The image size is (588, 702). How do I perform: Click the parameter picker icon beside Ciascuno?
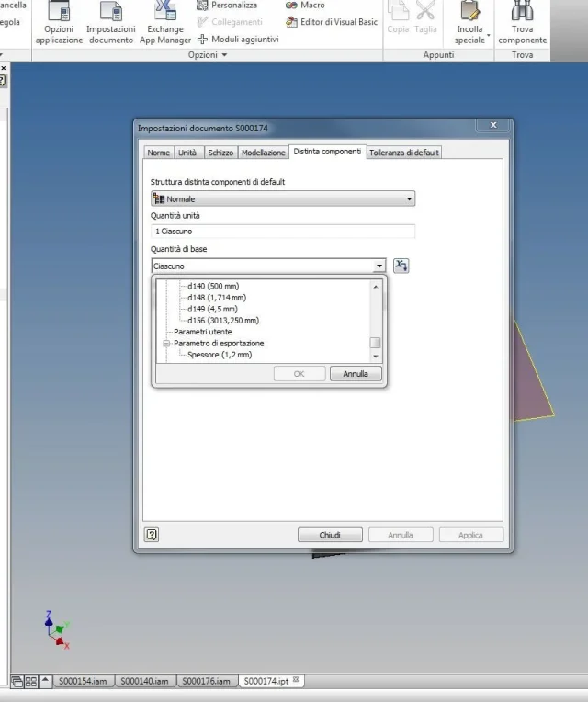pyautogui.click(x=401, y=266)
